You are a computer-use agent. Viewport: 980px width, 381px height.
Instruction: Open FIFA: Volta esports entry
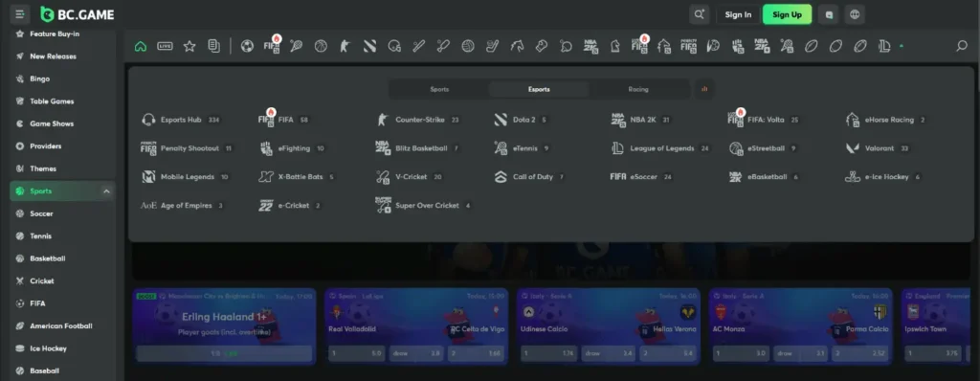(x=765, y=120)
